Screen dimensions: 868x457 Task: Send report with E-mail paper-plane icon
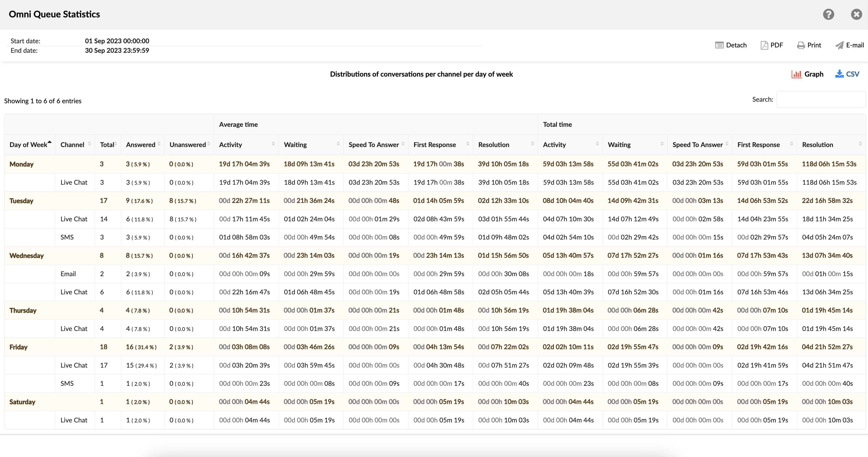point(839,45)
